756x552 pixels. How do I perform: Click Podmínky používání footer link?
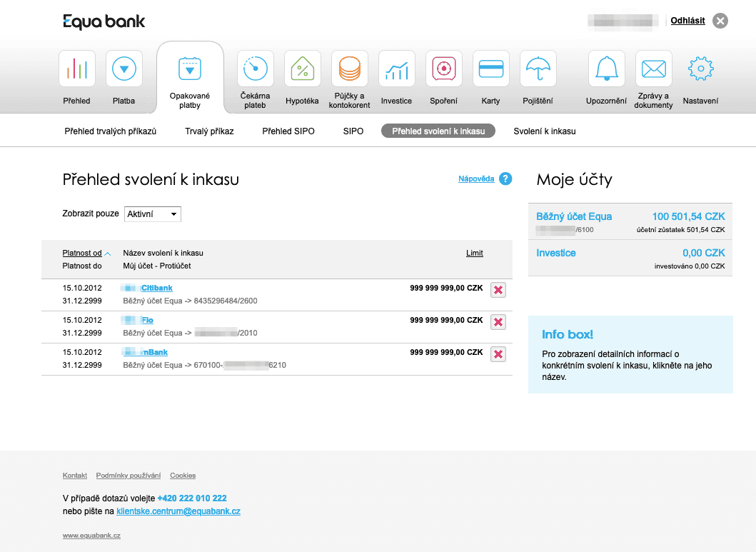pos(128,476)
